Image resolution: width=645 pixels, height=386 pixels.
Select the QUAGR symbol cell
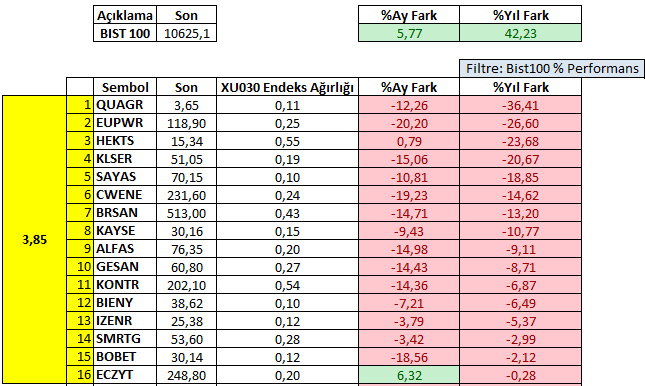[125, 105]
